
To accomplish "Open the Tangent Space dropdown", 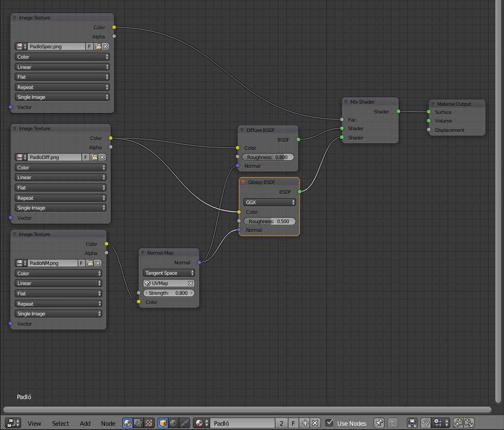I will [169, 273].
